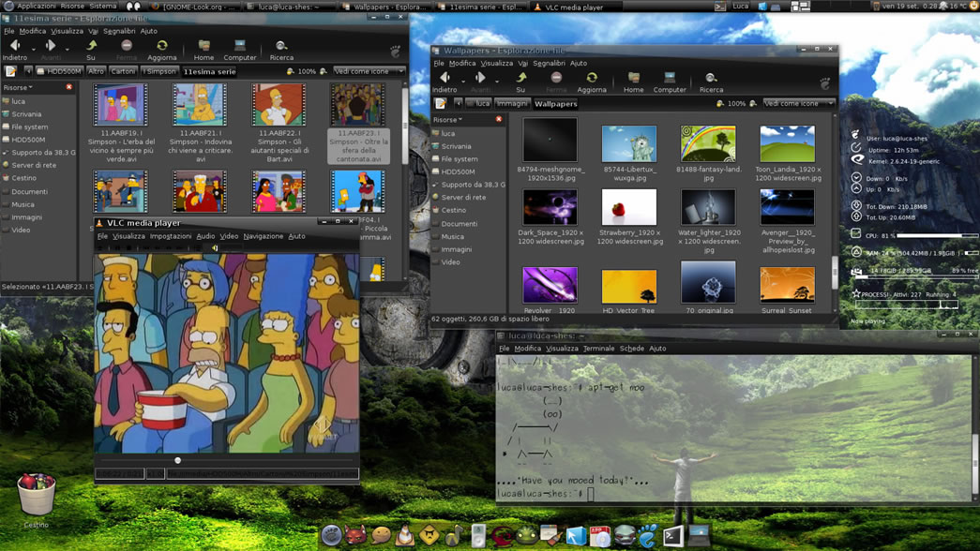Viewport: 980px width, 551px height.
Task: Select Scrivania in 11esima serie sidebar
Action: coord(26,114)
